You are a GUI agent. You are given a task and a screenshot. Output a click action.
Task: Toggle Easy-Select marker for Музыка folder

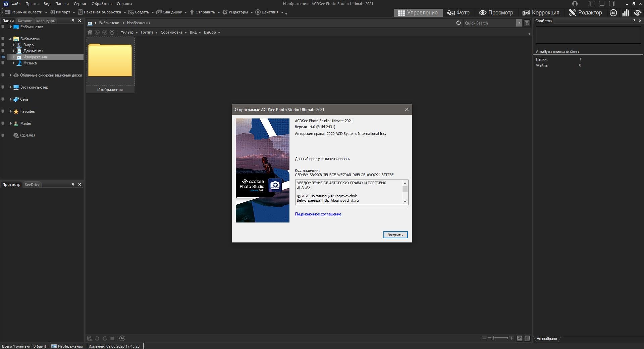[3, 63]
